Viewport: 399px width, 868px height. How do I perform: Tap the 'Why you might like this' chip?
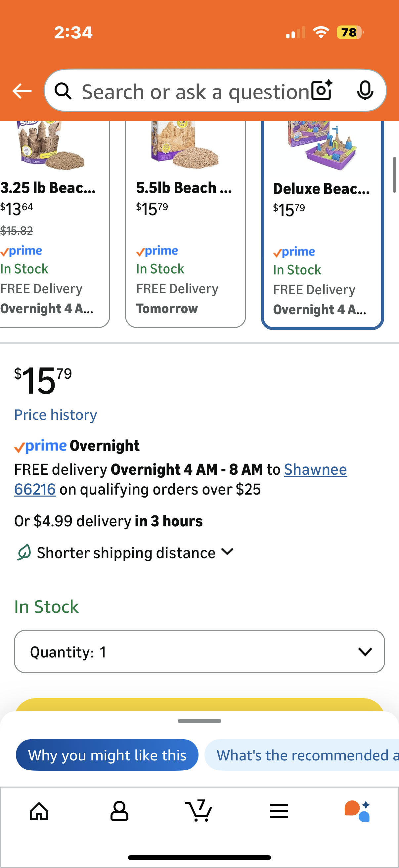tap(107, 755)
